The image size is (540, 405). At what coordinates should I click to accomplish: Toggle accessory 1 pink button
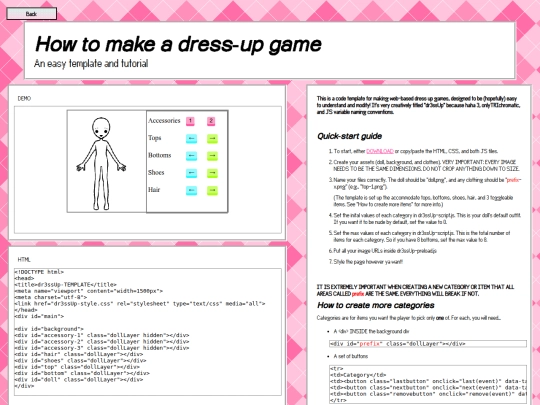click(190, 121)
